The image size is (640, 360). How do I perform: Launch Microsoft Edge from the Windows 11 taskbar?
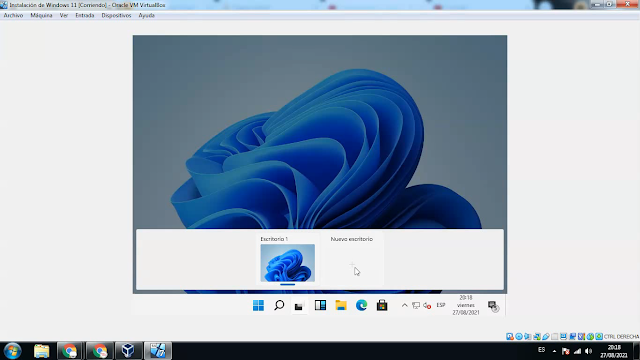coord(361,305)
